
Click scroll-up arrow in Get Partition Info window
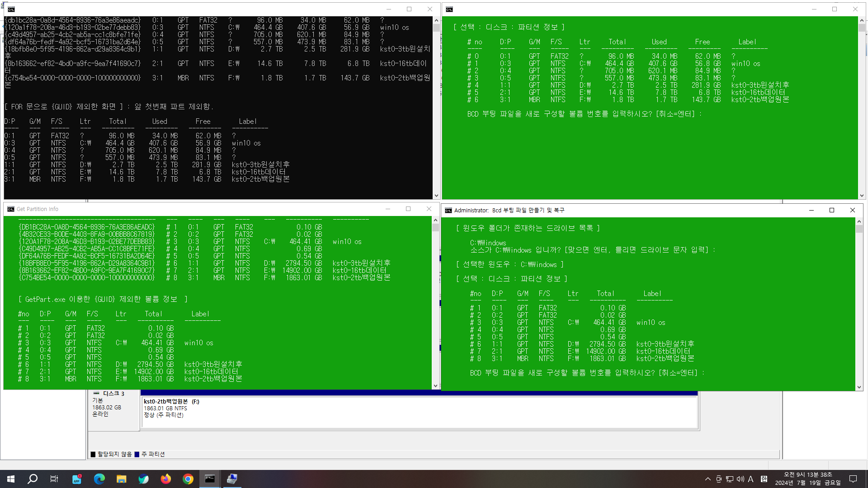(435, 220)
